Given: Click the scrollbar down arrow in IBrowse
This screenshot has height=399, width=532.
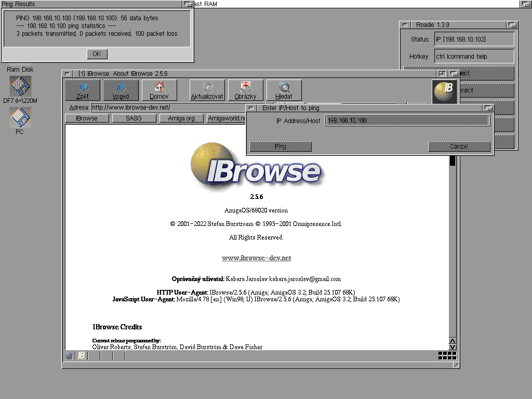Looking at the screenshot, I should coord(453,347).
